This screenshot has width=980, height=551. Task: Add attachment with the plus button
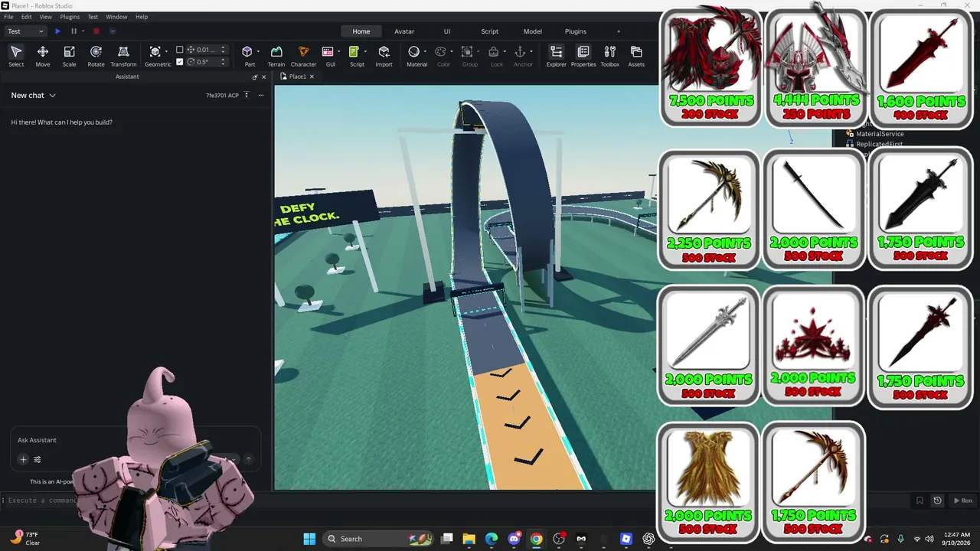[x=23, y=459]
